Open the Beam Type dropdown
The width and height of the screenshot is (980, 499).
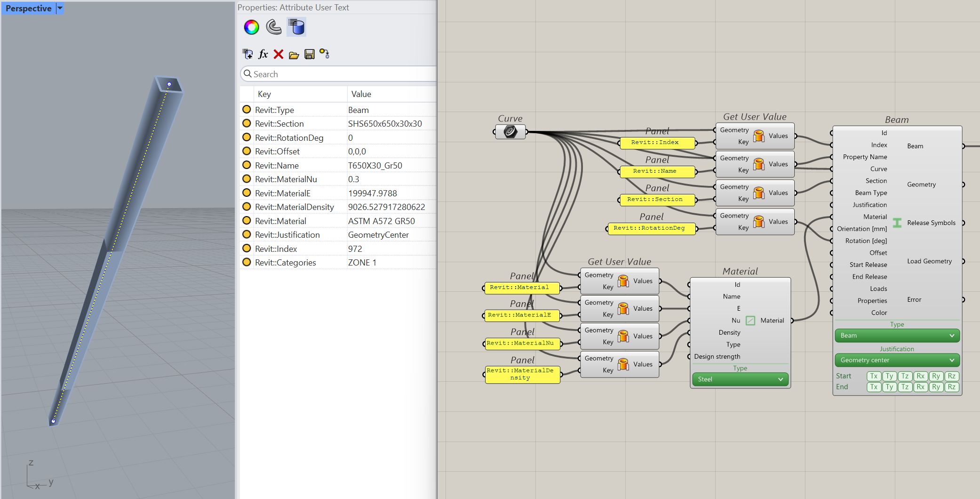pos(897,336)
